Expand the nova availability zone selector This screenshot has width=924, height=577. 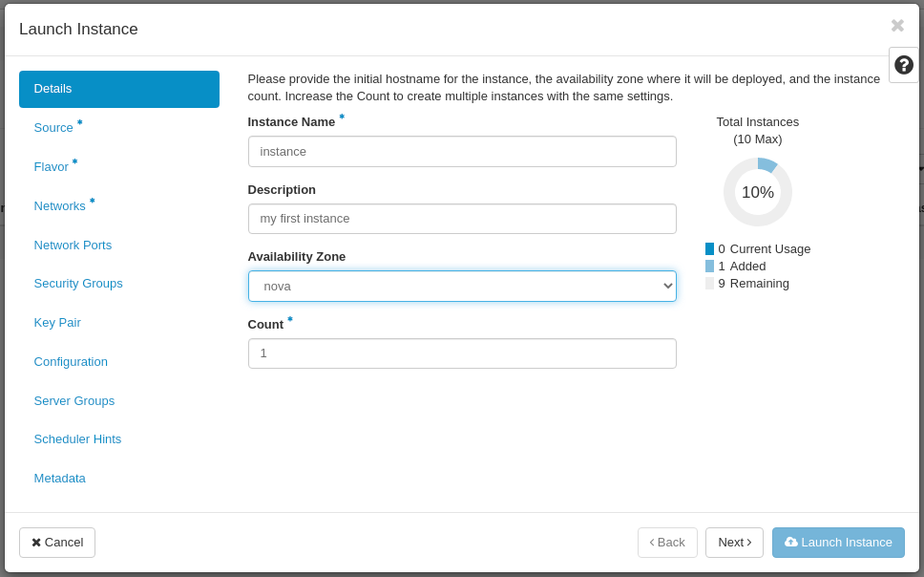click(462, 286)
